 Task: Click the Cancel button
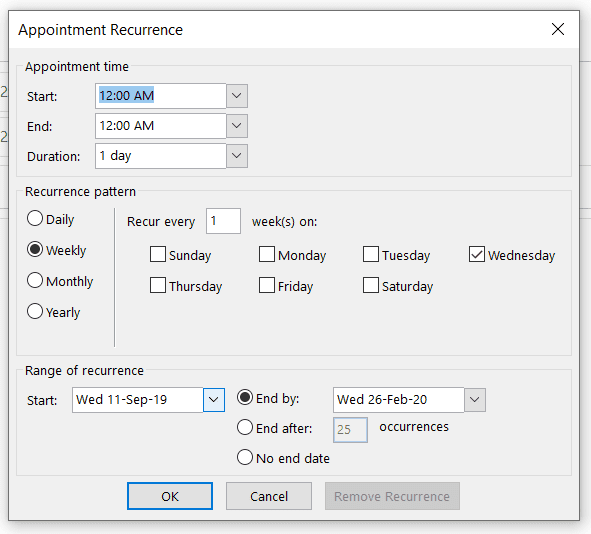(269, 496)
